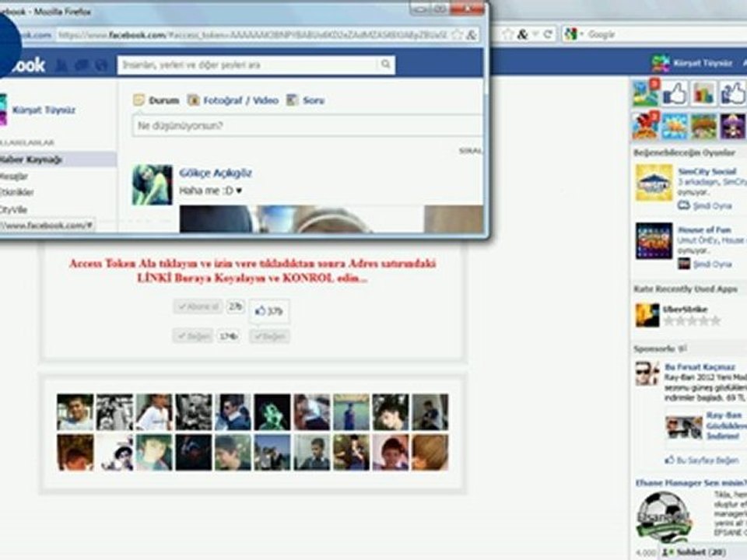This screenshot has height=560, width=747.
Task: Click Beğen button beside 17b count
Action: pyautogui.click(x=193, y=336)
